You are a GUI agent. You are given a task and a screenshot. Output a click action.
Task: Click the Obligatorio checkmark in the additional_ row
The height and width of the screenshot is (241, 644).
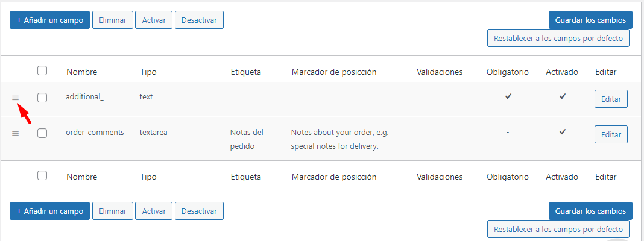[508, 96]
